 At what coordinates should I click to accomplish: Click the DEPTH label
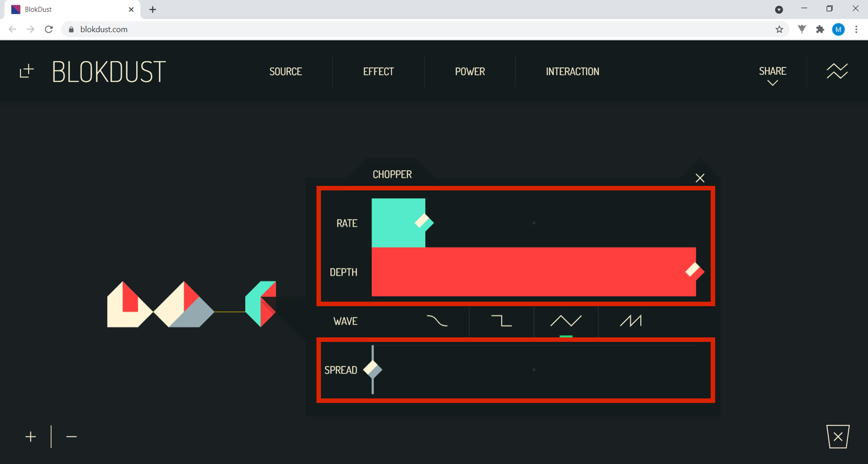tap(344, 272)
